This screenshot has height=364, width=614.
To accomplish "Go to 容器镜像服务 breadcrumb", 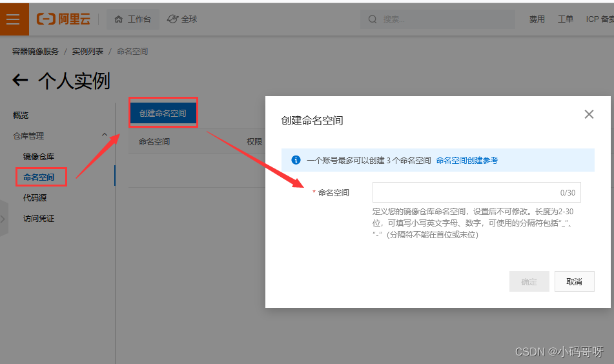I will 36,52.
